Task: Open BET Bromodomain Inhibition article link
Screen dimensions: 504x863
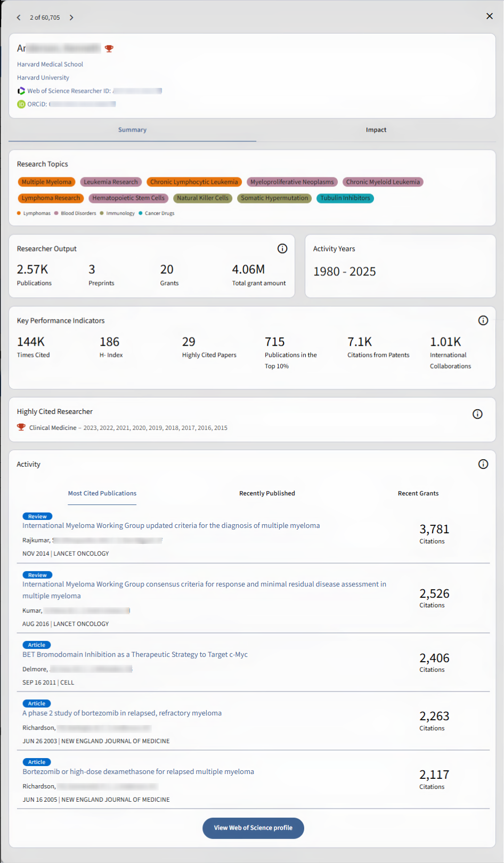Action: coord(135,655)
